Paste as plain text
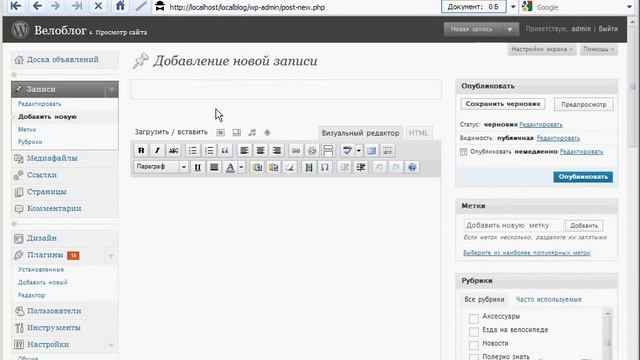This screenshot has height=360, width=640. (x=257, y=167)
